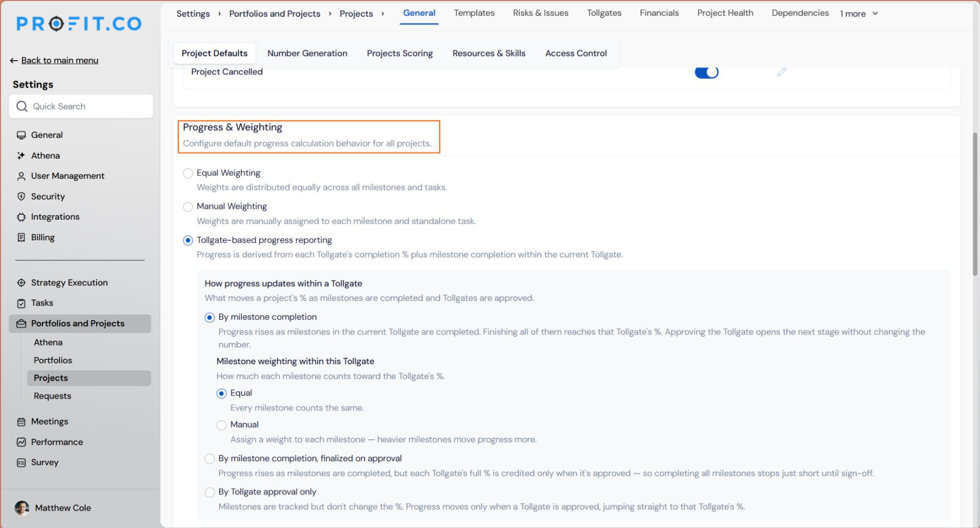Open the Projects Scoring sub-tab
The width and height of the screenshot is (980, 528).
pyautogui.click(x=400, y=53)
